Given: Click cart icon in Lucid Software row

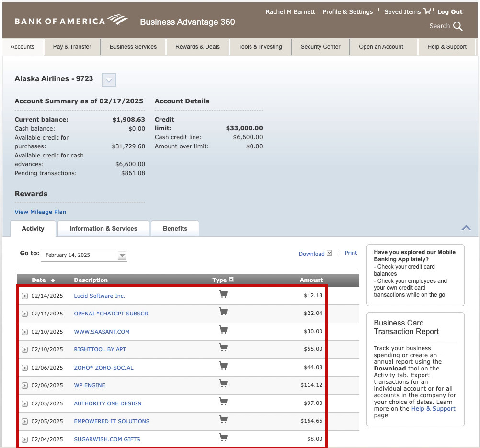Looking at the screenshot, I should point(223,294).
